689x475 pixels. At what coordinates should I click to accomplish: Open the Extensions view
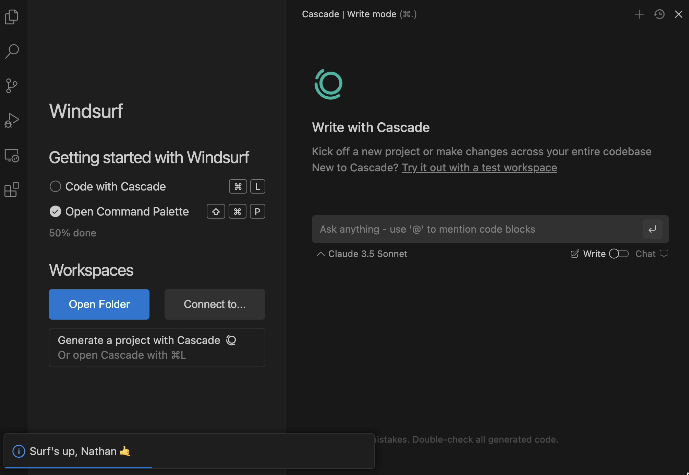pos(12,189)
